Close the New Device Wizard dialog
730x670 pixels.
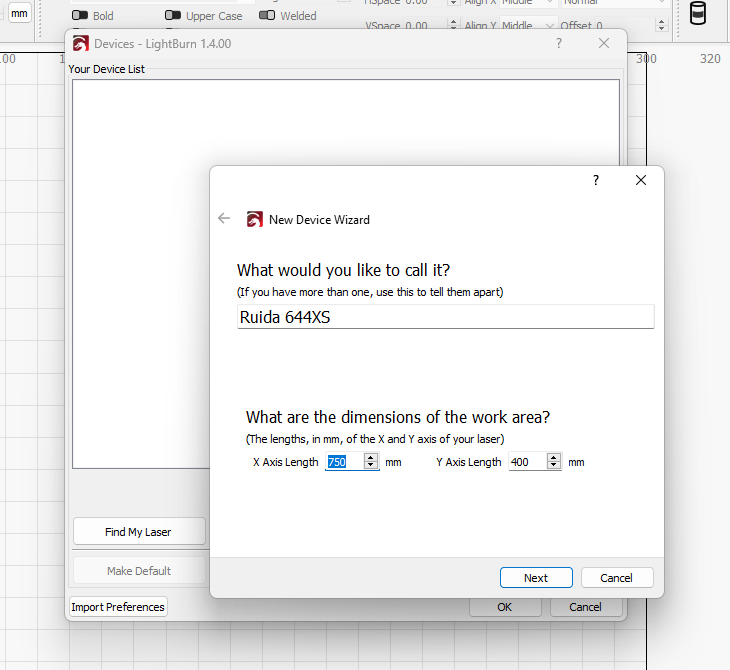pyautogui.click(x=641, y=180)
